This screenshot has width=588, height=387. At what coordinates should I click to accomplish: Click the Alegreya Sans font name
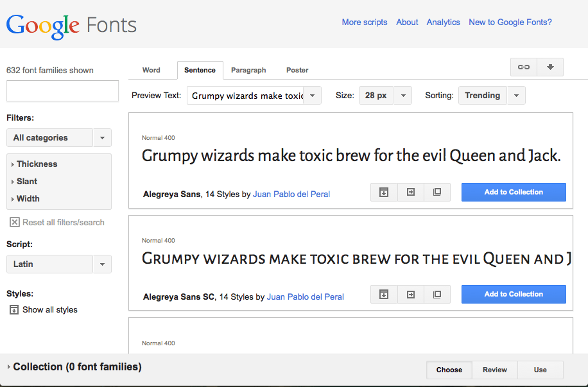(172, 194)
